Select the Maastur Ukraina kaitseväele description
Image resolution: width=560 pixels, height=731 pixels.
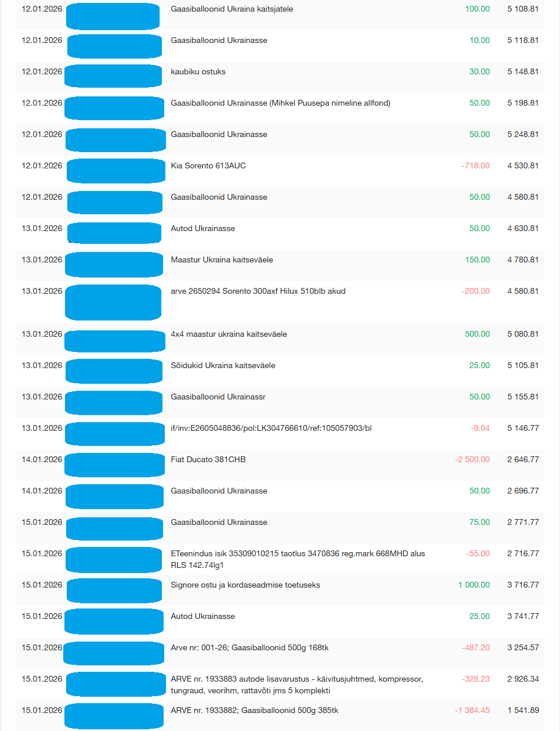pos(222,260)
